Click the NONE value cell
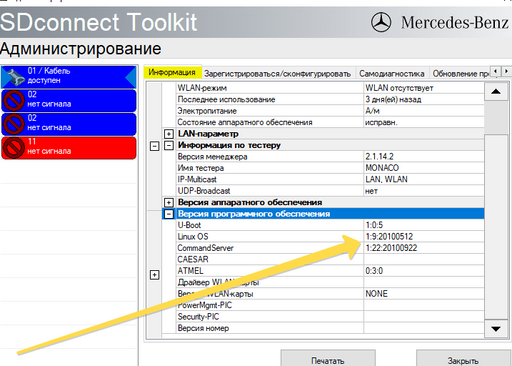512x366 pixels. pyautogui.click(x=424, y=294)
